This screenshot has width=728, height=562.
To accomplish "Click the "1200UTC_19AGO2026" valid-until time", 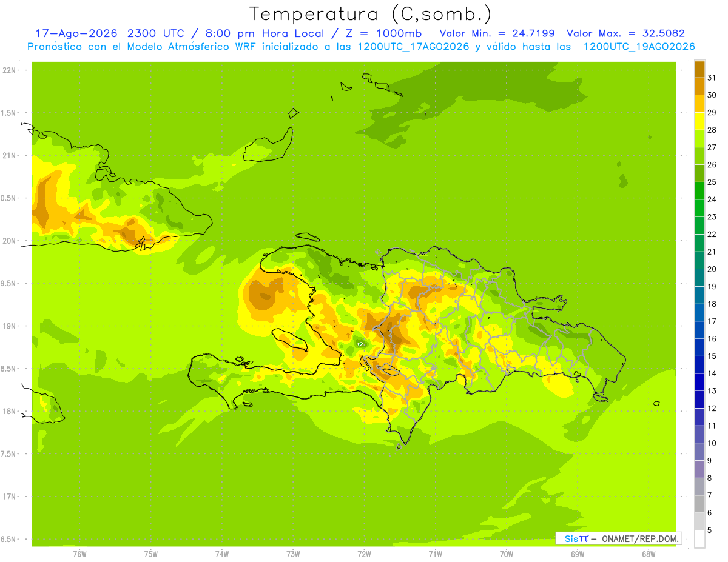I will pyautogui.click(x=639, y=47).
